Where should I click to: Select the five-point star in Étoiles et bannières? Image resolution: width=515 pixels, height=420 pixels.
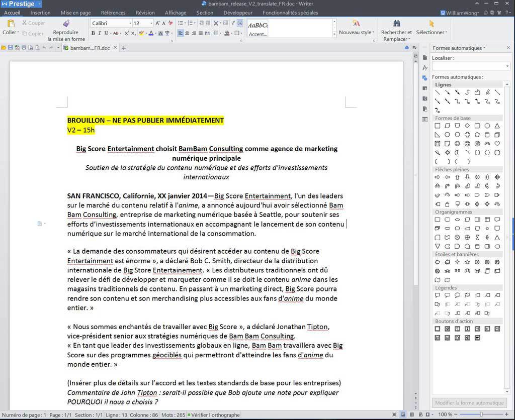point(467,262)
